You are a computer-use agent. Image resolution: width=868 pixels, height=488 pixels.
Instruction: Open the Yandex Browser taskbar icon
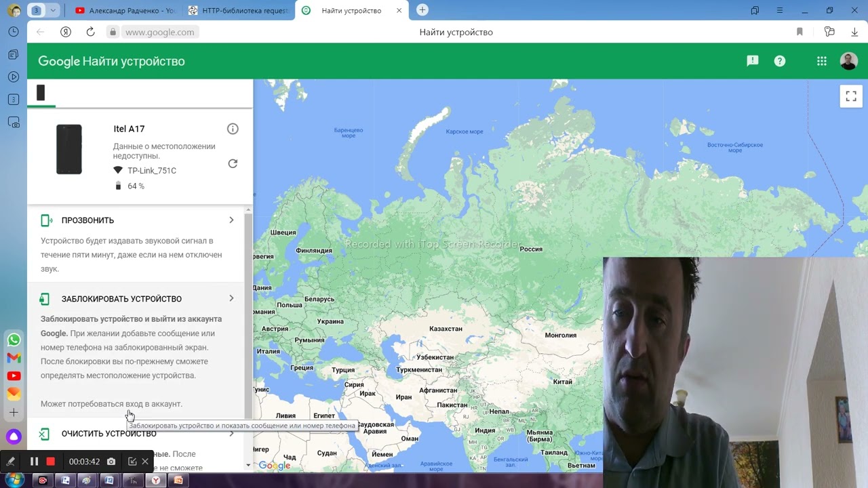pyautogui.click(x=156, y=481)
